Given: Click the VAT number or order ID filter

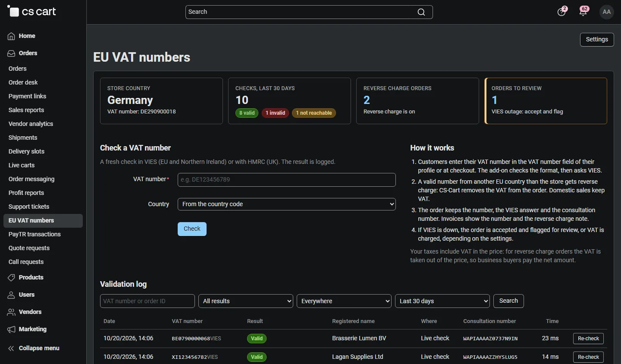Looking at the screenshot, I should pyautogui.click(x=147, y=301).
